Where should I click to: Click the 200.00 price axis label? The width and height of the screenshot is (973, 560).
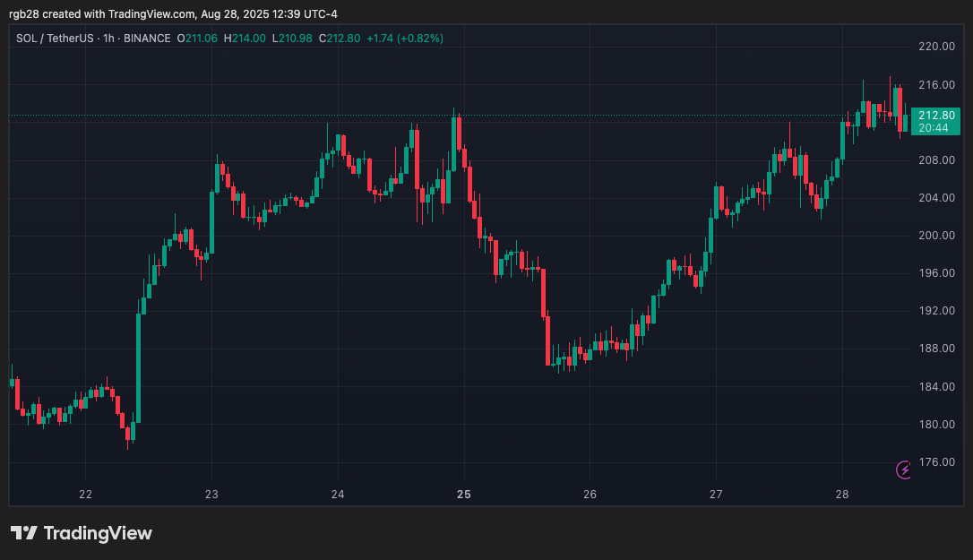936,236
